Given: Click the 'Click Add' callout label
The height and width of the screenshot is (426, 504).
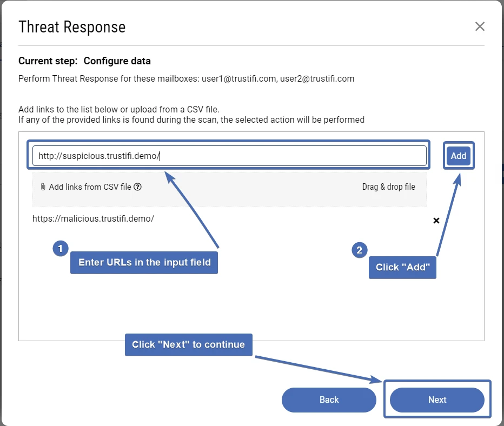Looking at the screenshot, I should (402, 267).
